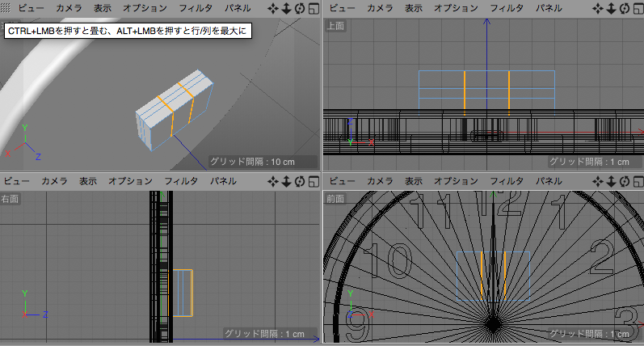Open フィルタ menu in 上面 viewport
The height and width of the screenshot is (346, 644).
click(x=507, y=8)
